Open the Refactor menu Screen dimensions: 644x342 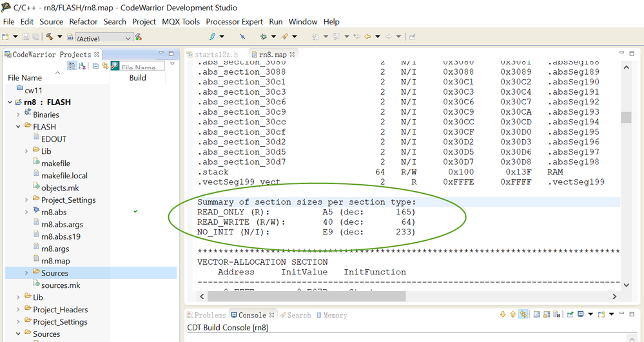coord(83,22)
